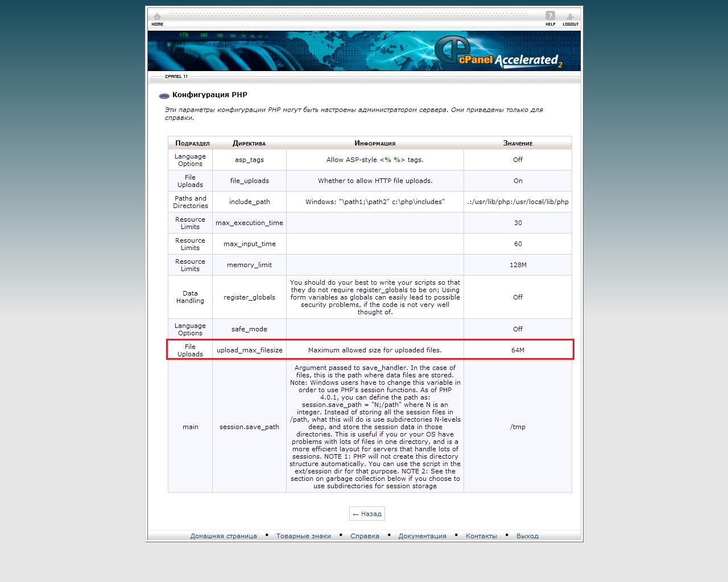The image size is (728, 582).
Task: Select the memory_limit directive cell
Action: click(x=249, y=265)
